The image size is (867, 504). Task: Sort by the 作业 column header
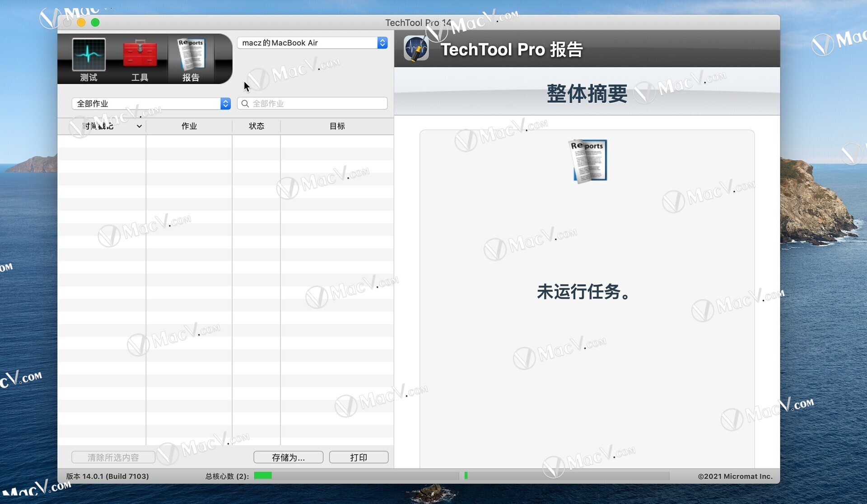pos(189,126)
